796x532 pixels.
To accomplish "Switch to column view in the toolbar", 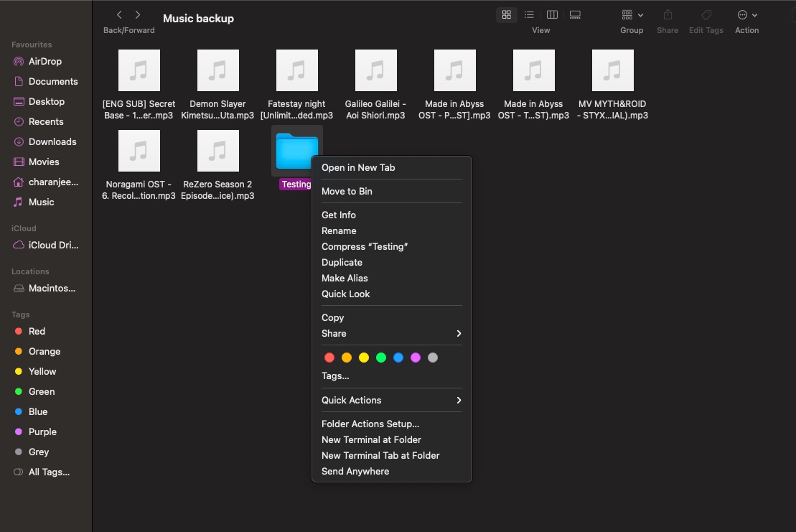I will click(x=552, y=14).
